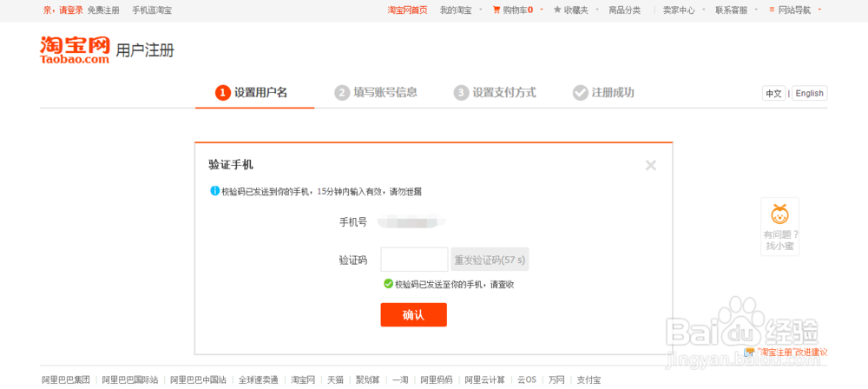
Task: Open 联系客服 menu
Action: tap(731, 10)
